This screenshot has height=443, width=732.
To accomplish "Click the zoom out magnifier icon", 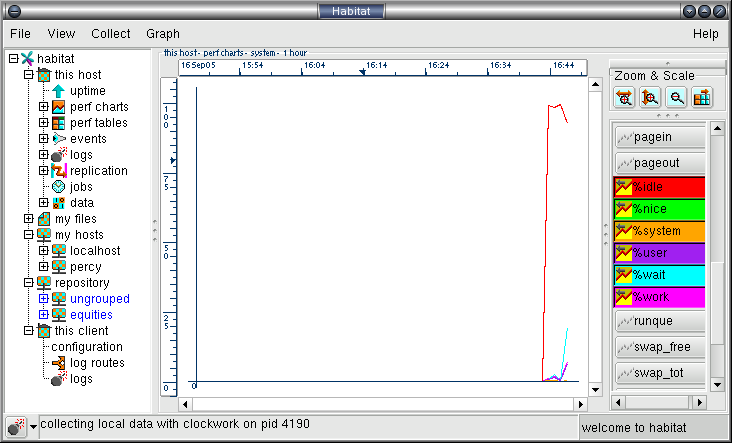I will [x=676, y=98].
